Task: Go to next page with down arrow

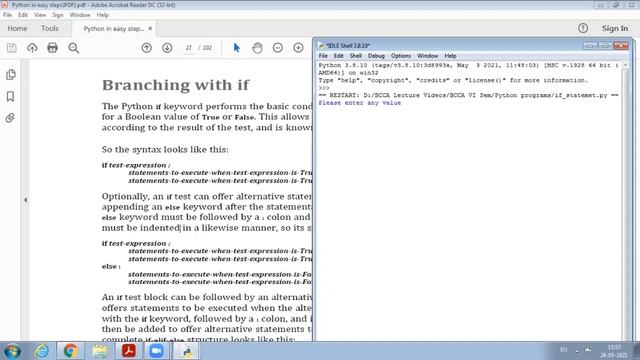Action: pyautogui.click(x=167, y=48)
